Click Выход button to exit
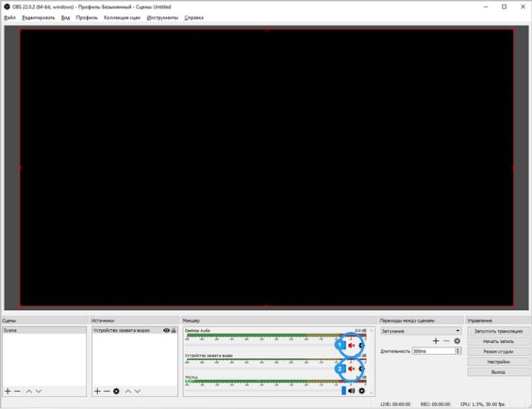The width and height of the screenshot is (532, 409). click(x=499, y=372)
